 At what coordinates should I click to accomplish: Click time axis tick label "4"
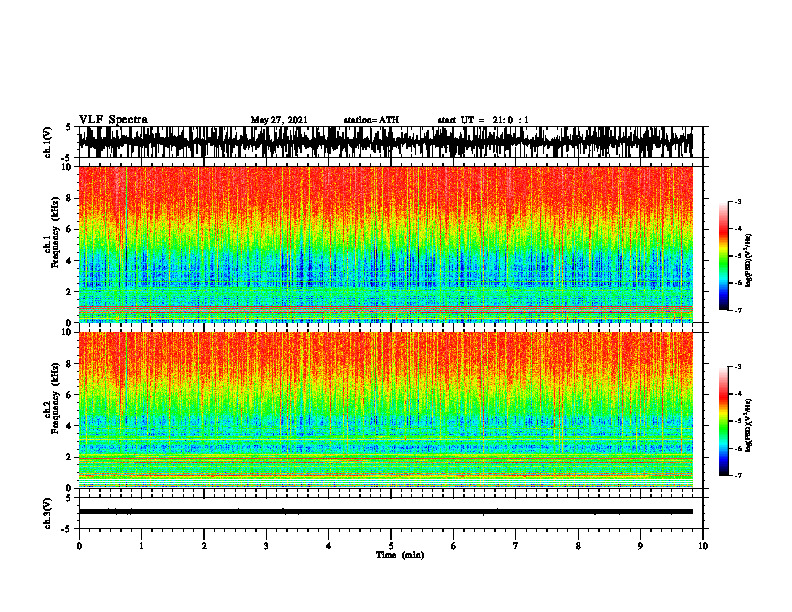[329, 546]
